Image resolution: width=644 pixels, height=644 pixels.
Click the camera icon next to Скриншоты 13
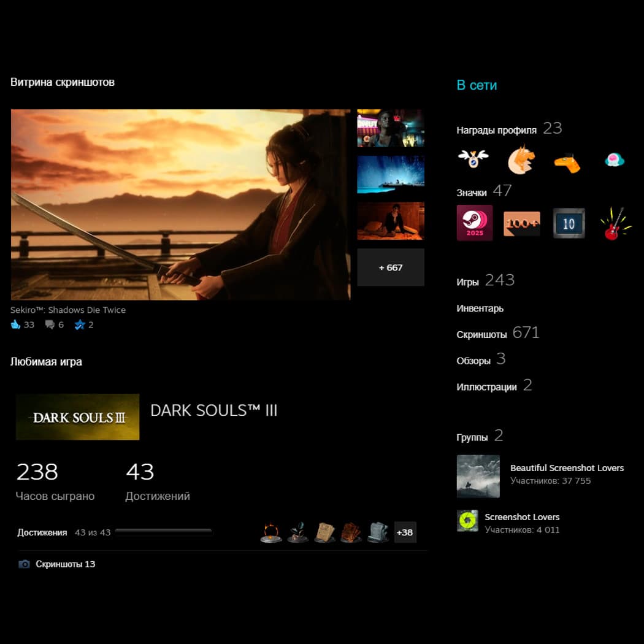click(x=24, y=564)
